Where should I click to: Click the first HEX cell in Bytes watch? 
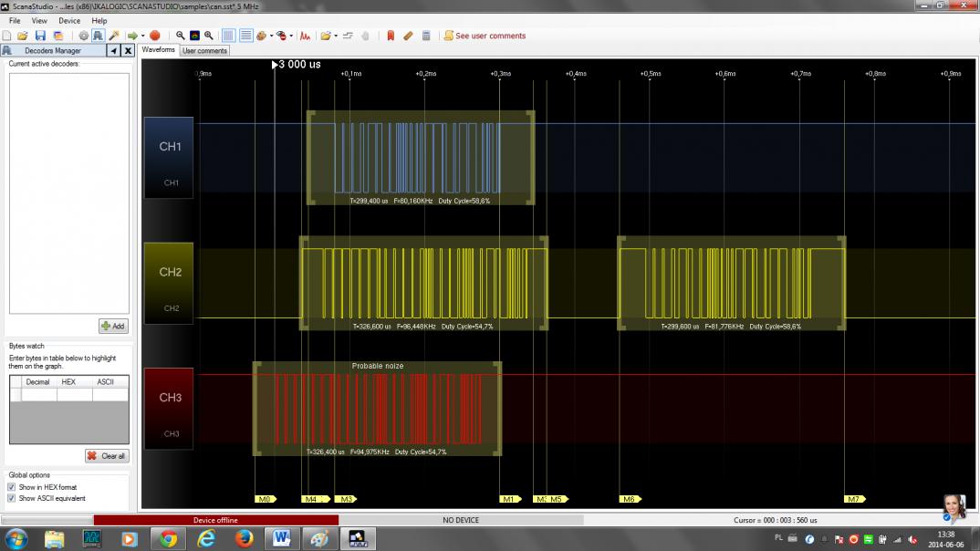pos(75,395)
